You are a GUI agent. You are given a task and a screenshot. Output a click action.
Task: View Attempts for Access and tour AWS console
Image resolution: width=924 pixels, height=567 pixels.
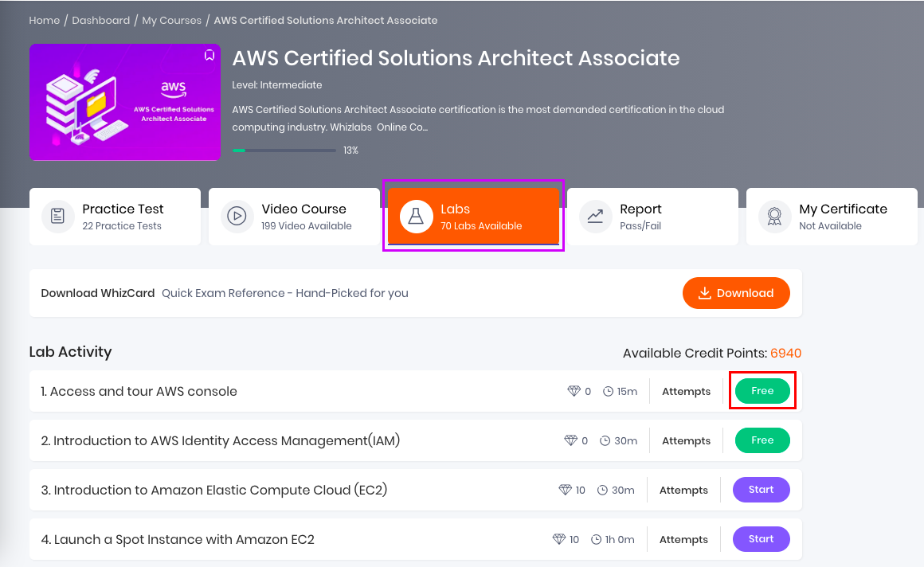point(686,391)
